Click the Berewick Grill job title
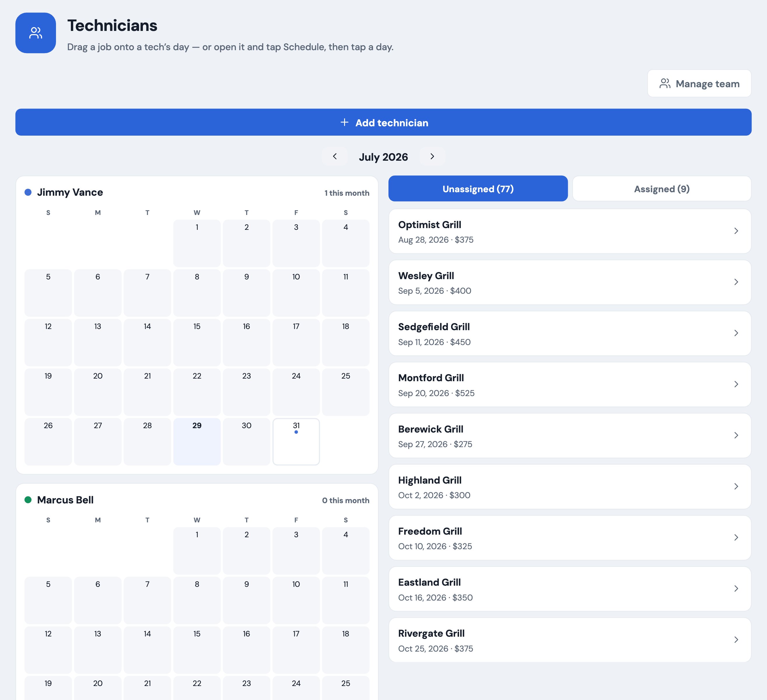767x700 pixels. click(x=431, y=429)
